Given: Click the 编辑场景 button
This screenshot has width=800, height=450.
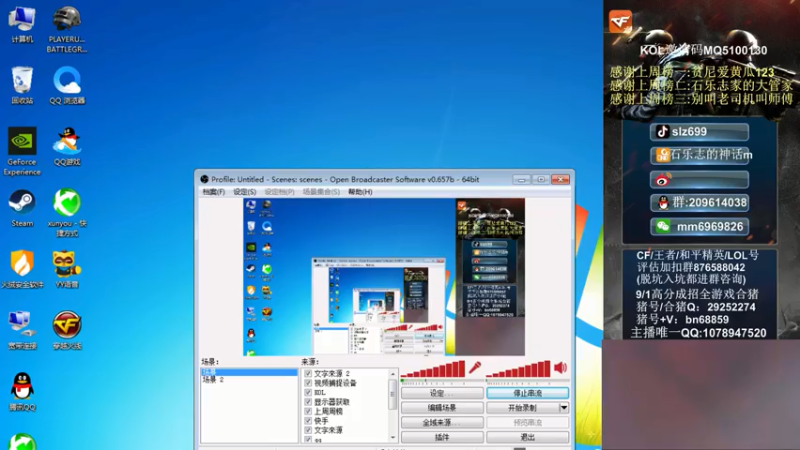Looking at the screenshot, I should [442, 408].
